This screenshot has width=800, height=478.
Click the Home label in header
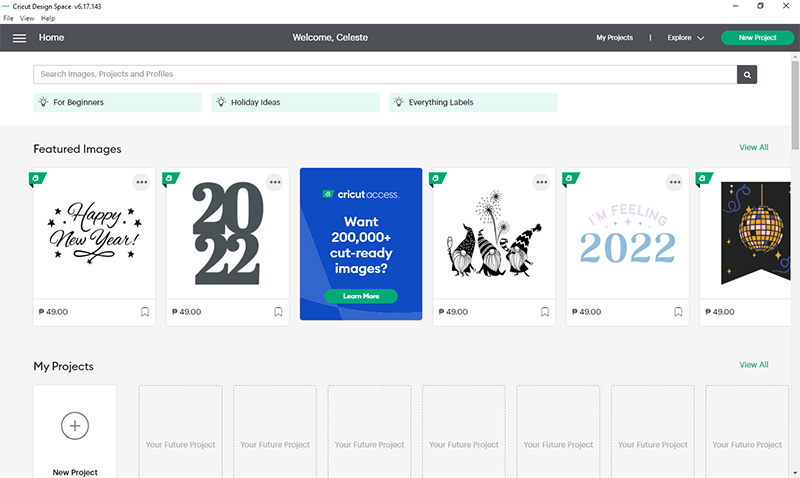click(52, 38)
